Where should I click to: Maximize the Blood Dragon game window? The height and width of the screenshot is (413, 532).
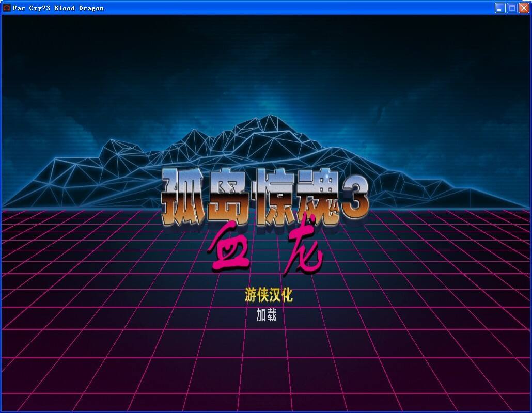[512, 8]
